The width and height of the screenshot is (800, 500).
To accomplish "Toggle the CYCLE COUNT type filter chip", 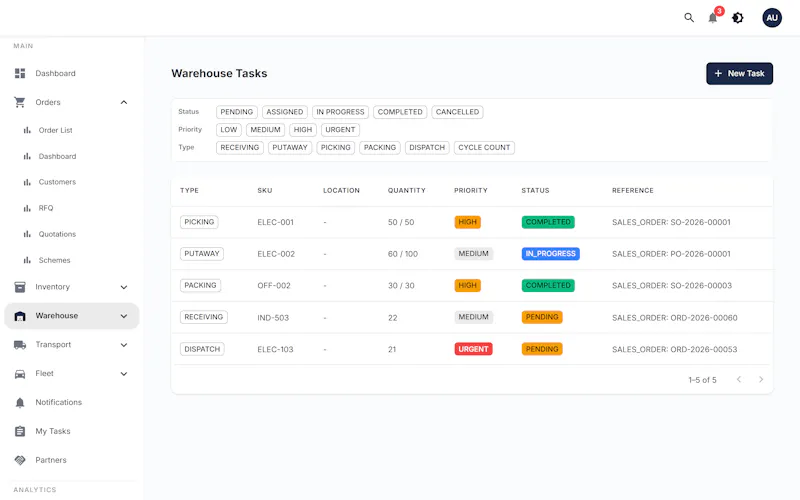I will [x=484, y=147].
